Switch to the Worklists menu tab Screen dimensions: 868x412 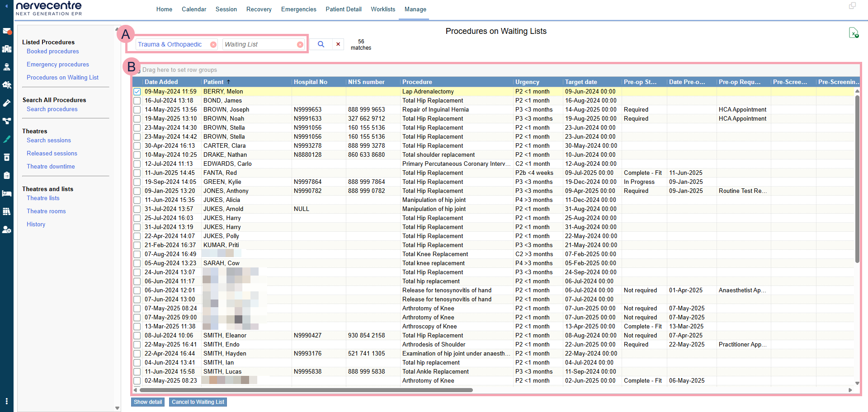382,9
